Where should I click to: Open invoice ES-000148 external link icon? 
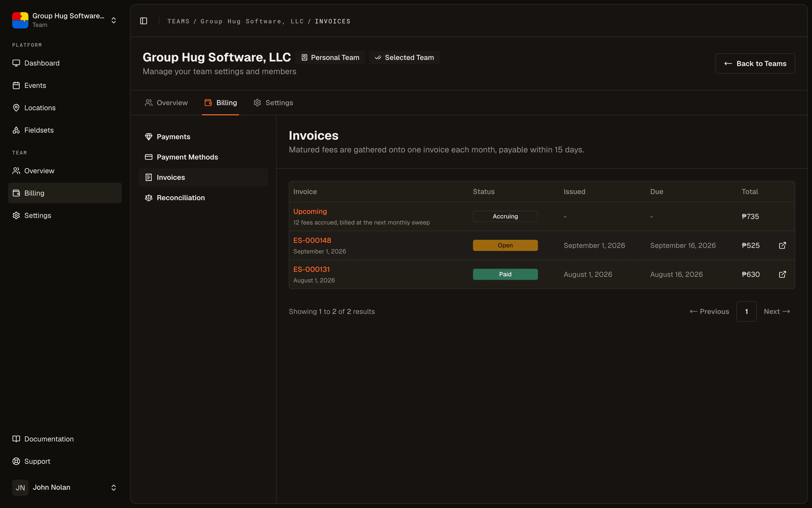(x=783, y=245)
